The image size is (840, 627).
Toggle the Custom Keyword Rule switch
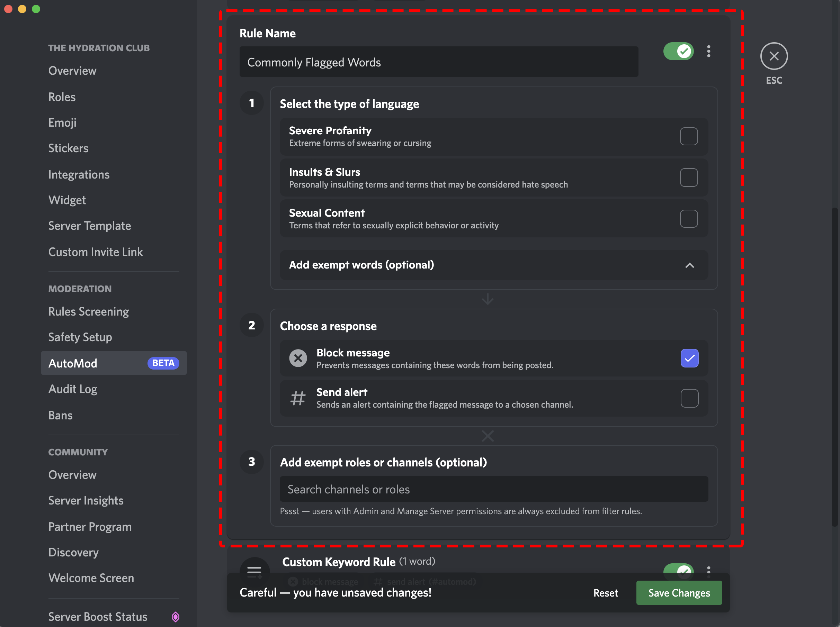pyautogui.click(x=678, y=572)
